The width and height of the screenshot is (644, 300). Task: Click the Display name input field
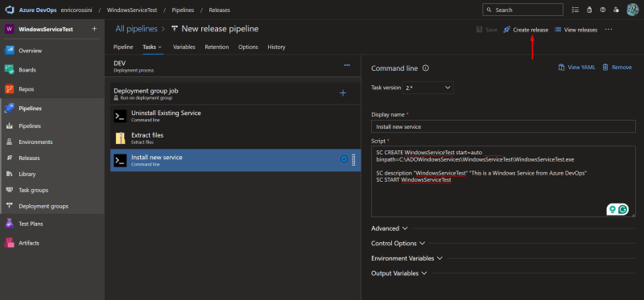point(503,127)
